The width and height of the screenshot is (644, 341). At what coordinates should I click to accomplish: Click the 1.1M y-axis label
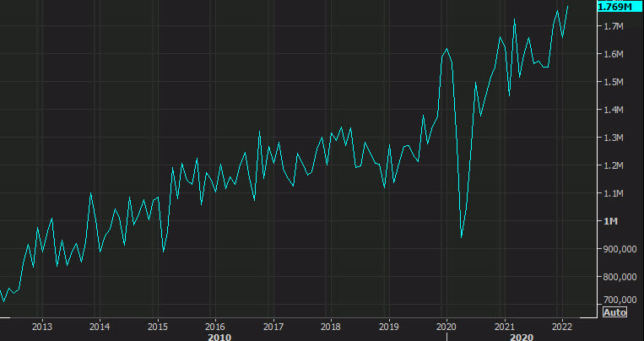[614, 193]
